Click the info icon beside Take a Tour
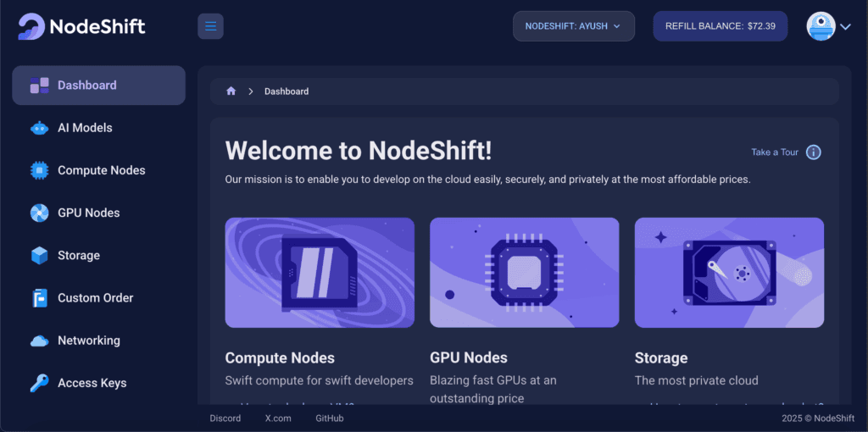Viewport: 868px width, 432px height. click(x=813, y=152)
